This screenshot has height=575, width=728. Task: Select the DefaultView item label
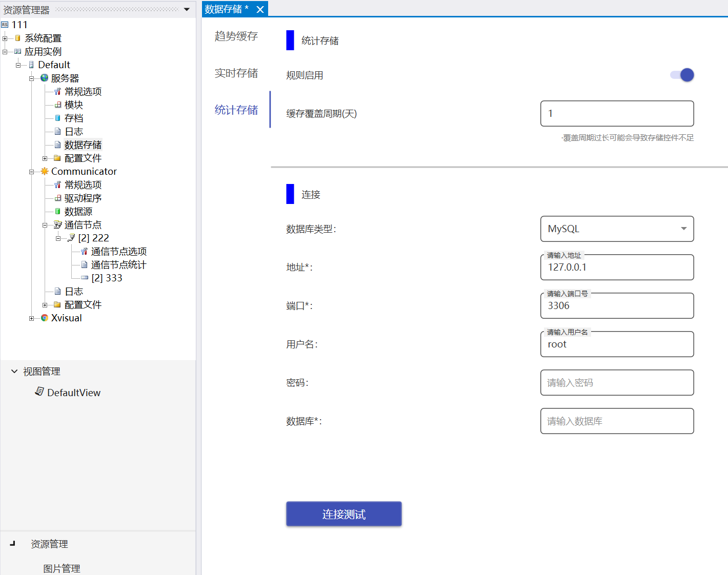coord(74,393)
